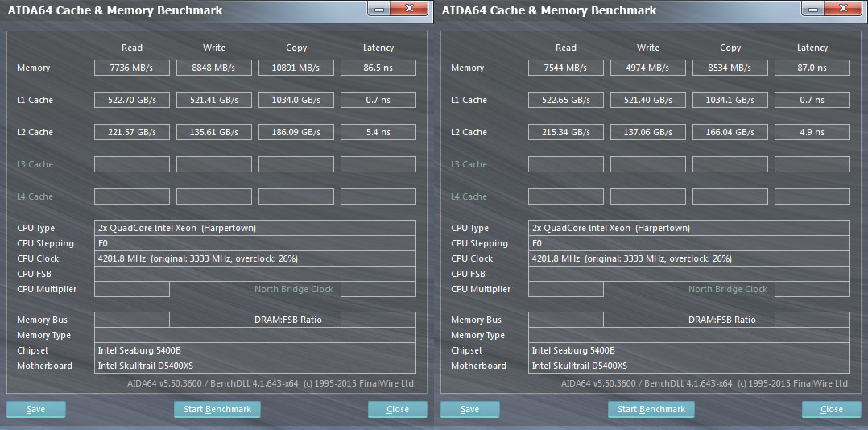Click right window Memory Copy 8534 MB/s

click(x=730, y=68)
